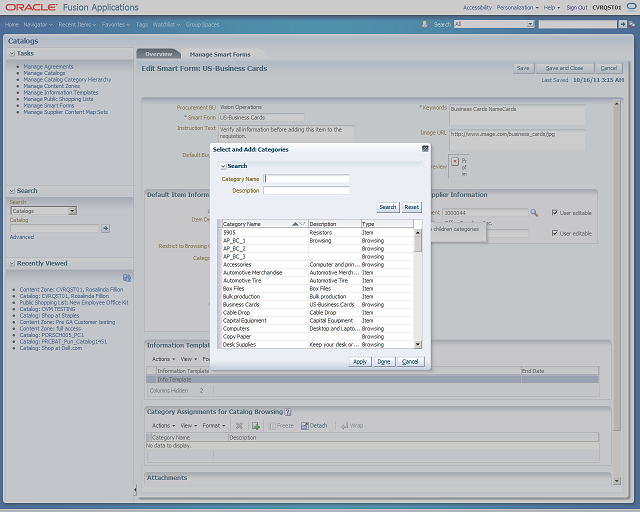Close the Select and Add Categories dialog
Viewport: 640px width, 512px height.
[x=425, y=149]
